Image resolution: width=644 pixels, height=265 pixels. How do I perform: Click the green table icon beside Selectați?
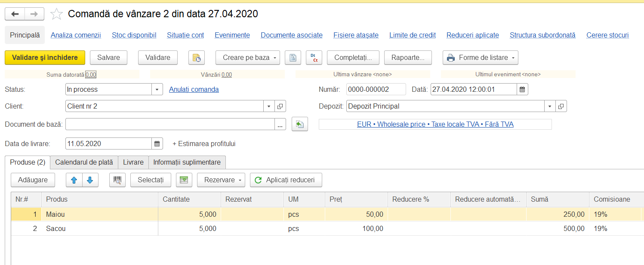pos(184,180)
